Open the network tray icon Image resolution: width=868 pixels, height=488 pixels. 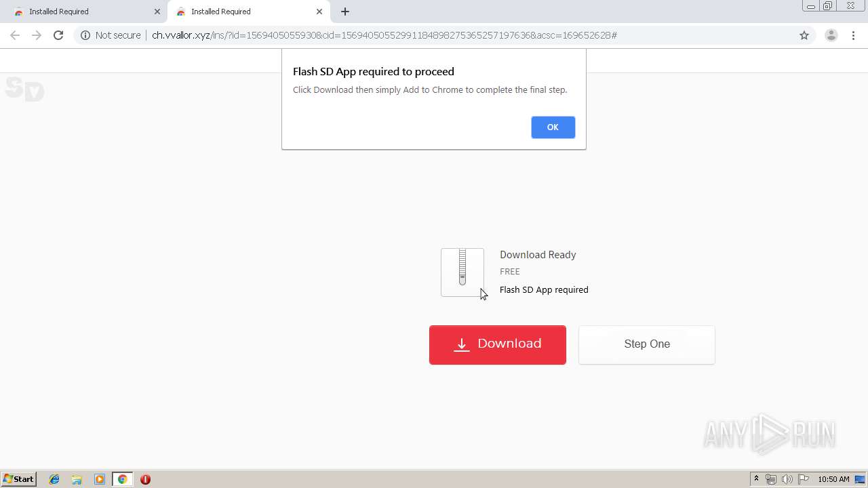point(771,479)
